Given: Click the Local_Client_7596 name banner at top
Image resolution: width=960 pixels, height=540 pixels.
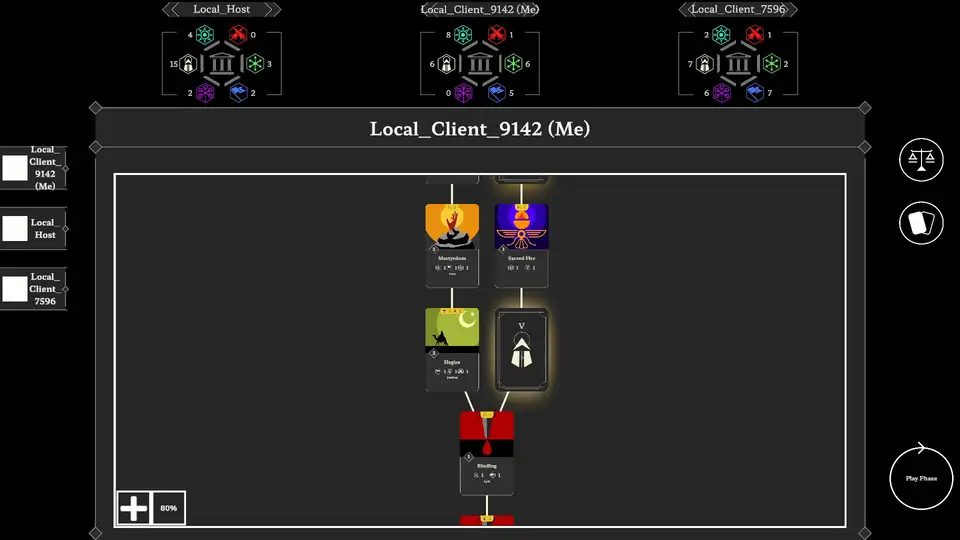Looking at the screenshot, I should pos(738,9).
